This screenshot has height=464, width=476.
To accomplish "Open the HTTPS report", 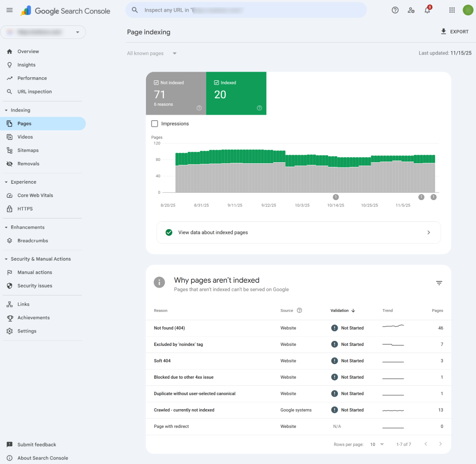I will coord(25,209).
